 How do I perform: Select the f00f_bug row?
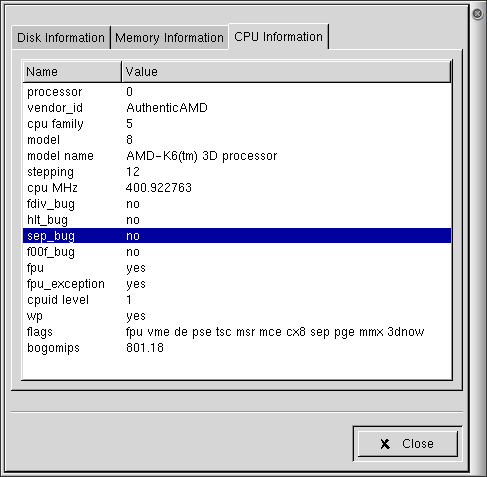coord(237,252)
